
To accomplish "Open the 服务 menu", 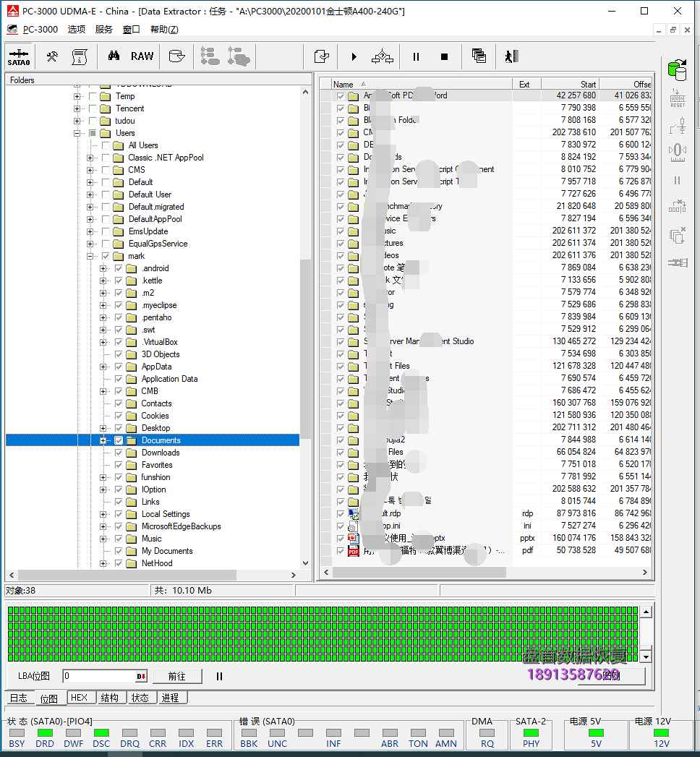I will [104, 30].
